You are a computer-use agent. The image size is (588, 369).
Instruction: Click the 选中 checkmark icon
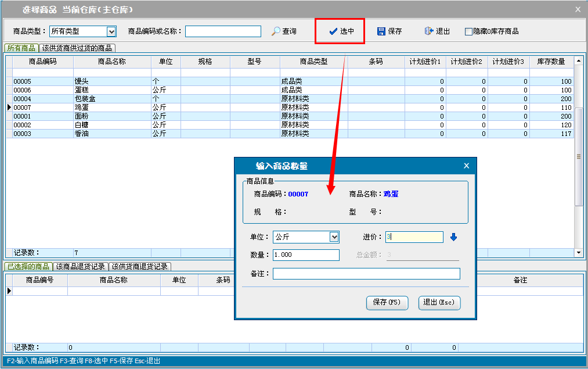pyautogui.click(x=333, y=31)
